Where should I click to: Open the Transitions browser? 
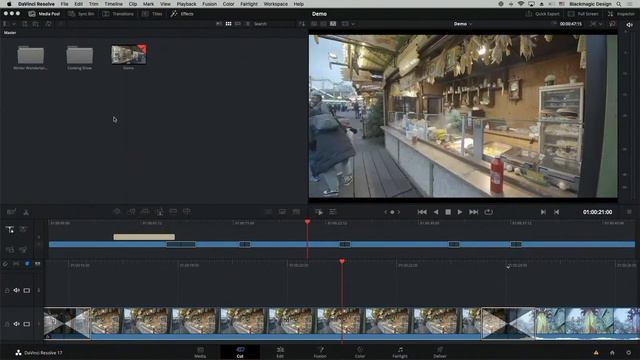click(118, 14)
